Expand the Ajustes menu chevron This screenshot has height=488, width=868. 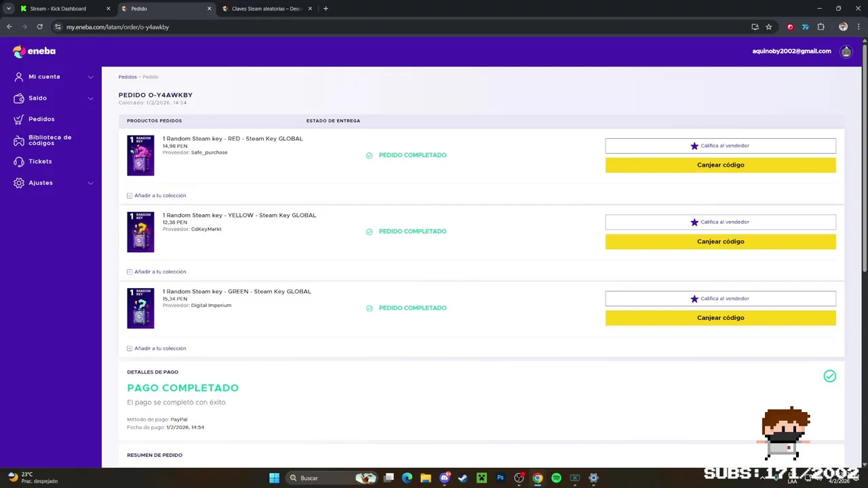coord(90,183)
